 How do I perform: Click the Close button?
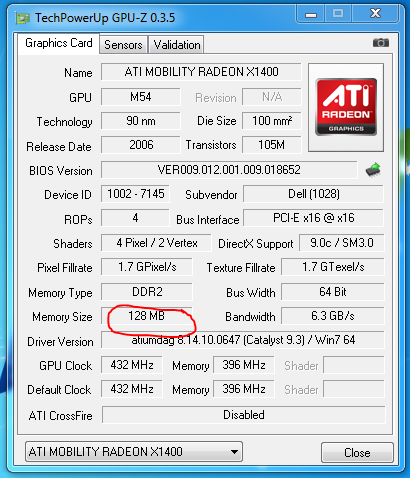[357, 453]
